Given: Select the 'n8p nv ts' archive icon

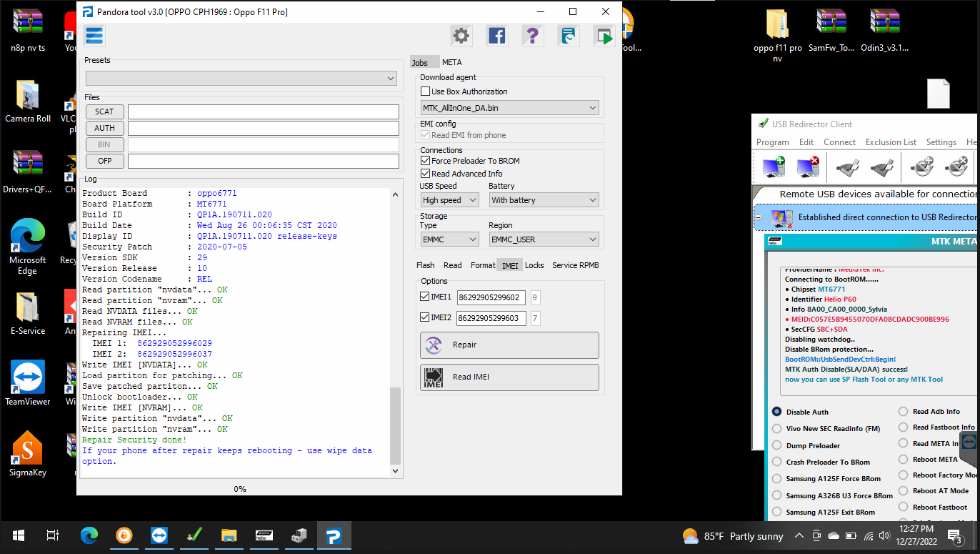Looking at the screenshot, I should [28, 31].
